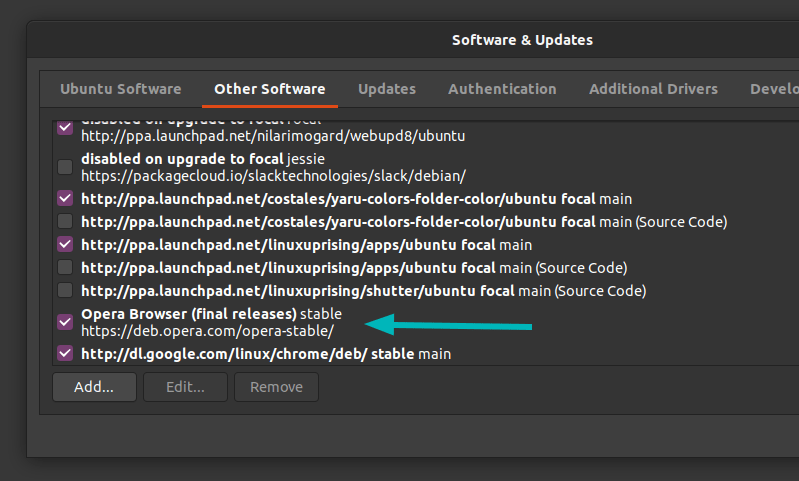Image resolution: width=799 pixels, height=481 pixels.
Task: Click the Remove button
Action: tap(276, 387)
